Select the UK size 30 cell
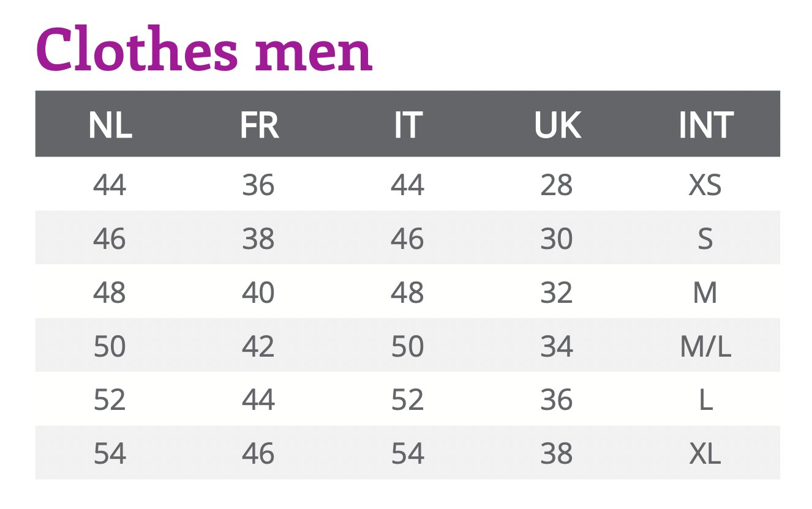The width and height of the screenshot is (812, 509). [x=557, y=239]
